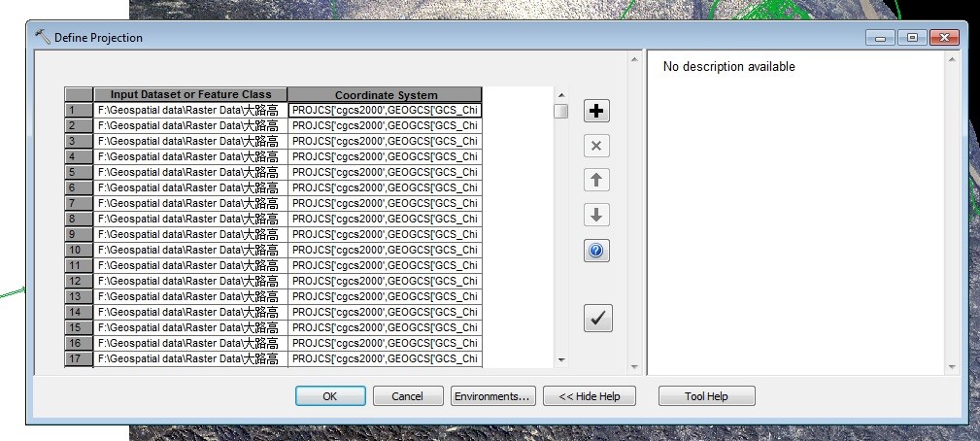Click the table scrollbar down arrow
The width and height of the screenshot is (980, 441).
pyautogui.click(x=561, y=359)
